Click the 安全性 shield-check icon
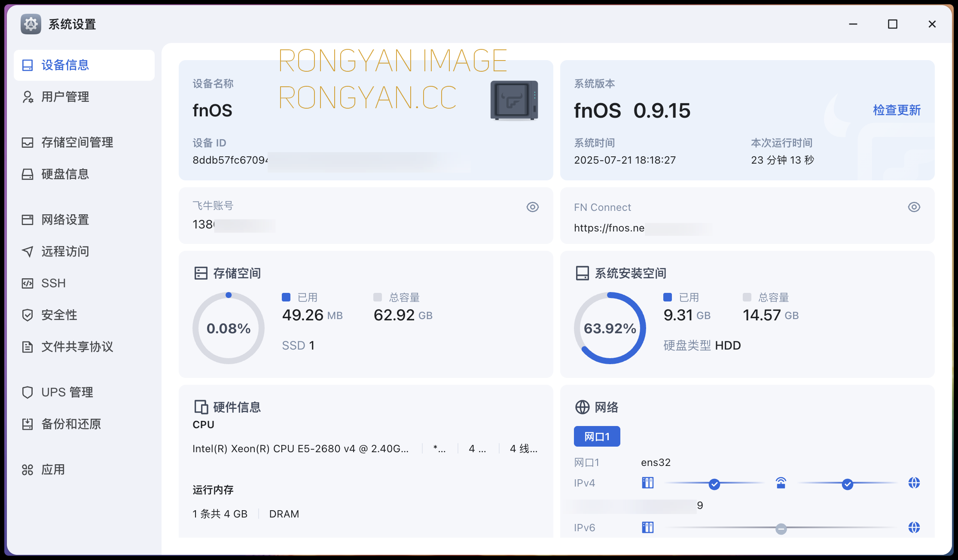This screenshot has height=560, width=958. pyautogui.click(x=27, y=315)
